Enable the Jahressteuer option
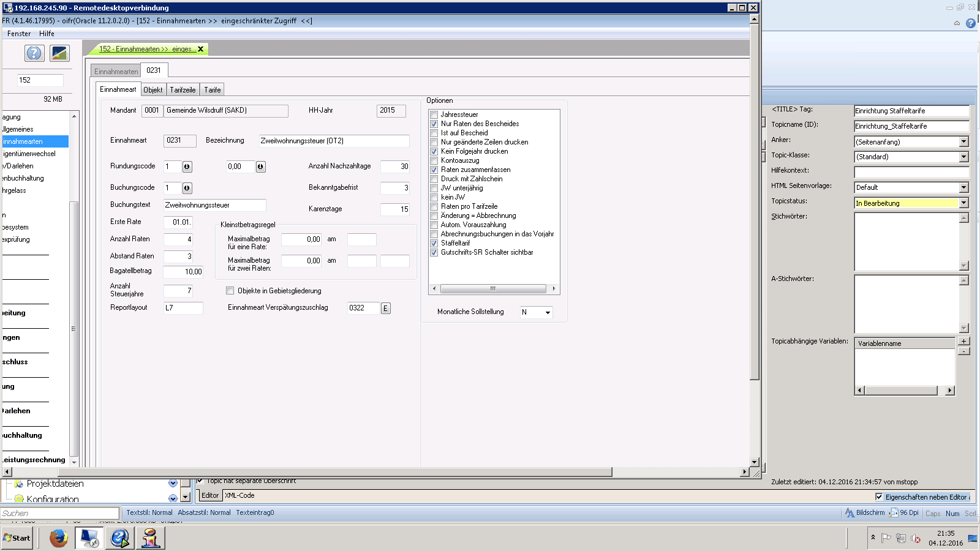 [434, 114]
